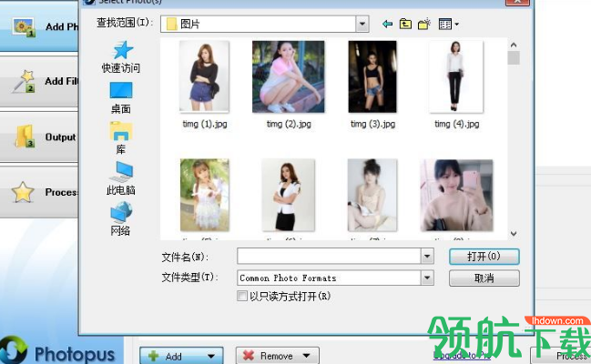Select the Output folder step icon
The height and width of the screenshot is (364, 591).
pyautogui.click(x=25, y=136)
